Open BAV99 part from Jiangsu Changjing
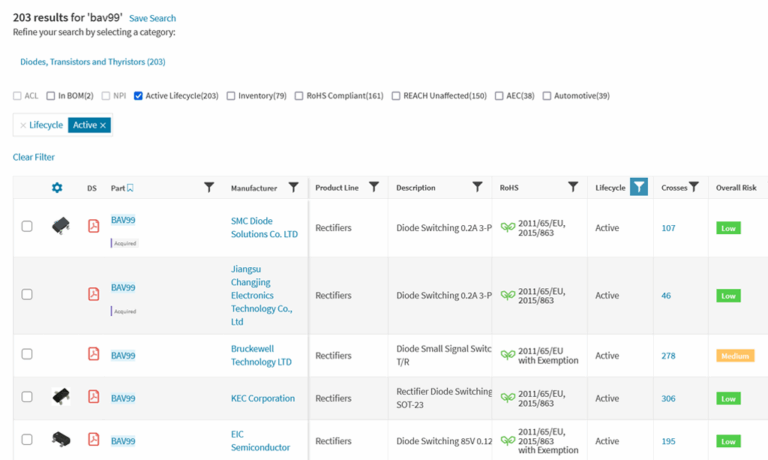Screen dimensions: 768x460 [x=123, y=288]
